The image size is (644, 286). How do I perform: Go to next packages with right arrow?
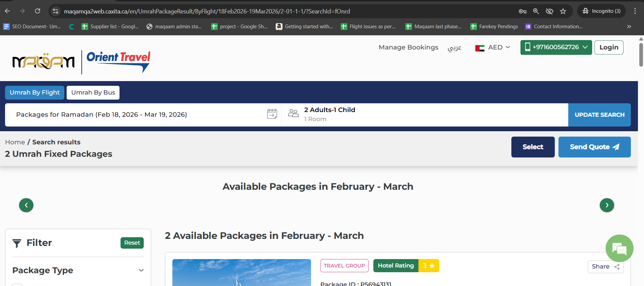click(607, 205)
